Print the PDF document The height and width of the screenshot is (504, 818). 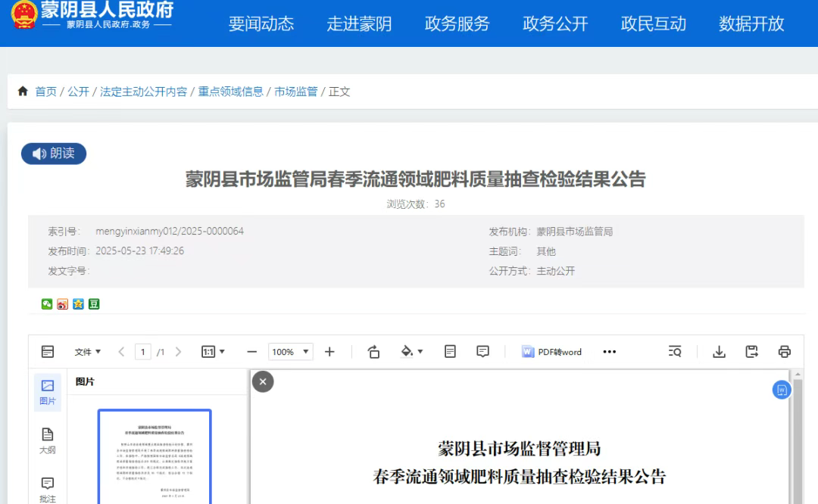tap(785, 352)
